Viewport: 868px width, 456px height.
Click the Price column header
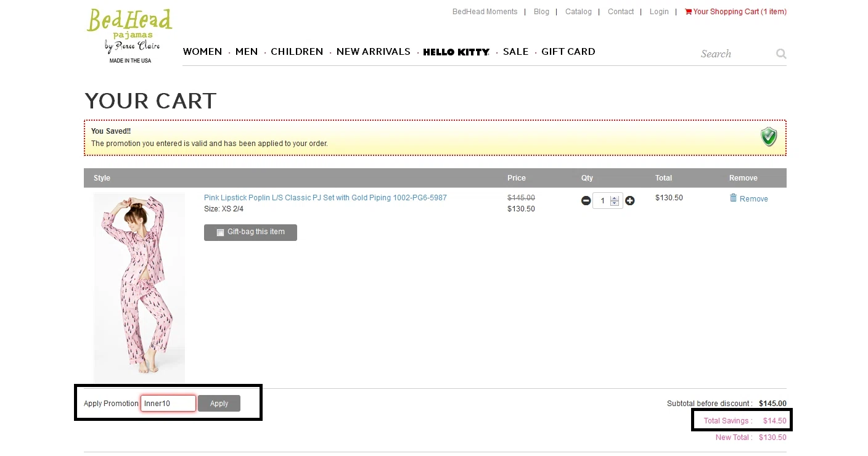(517, 178)
